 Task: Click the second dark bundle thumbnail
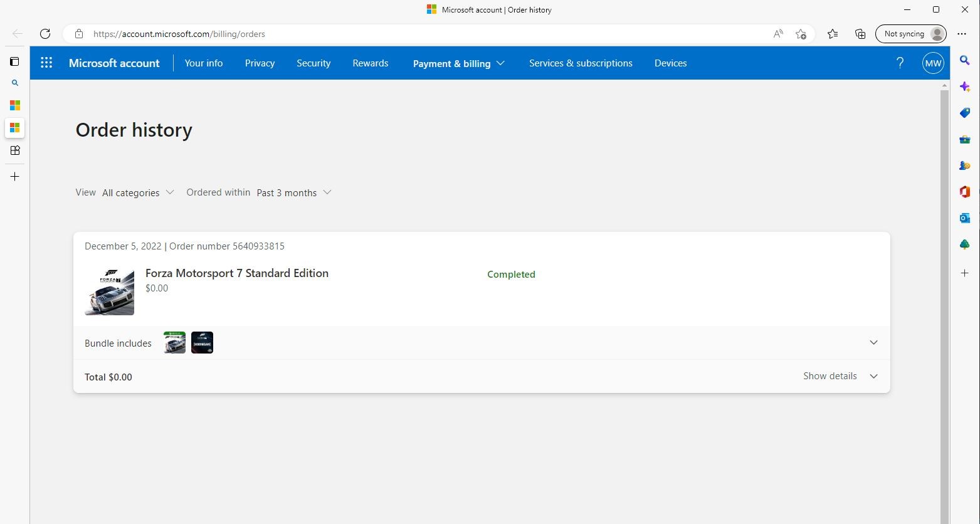coord(202,343)
